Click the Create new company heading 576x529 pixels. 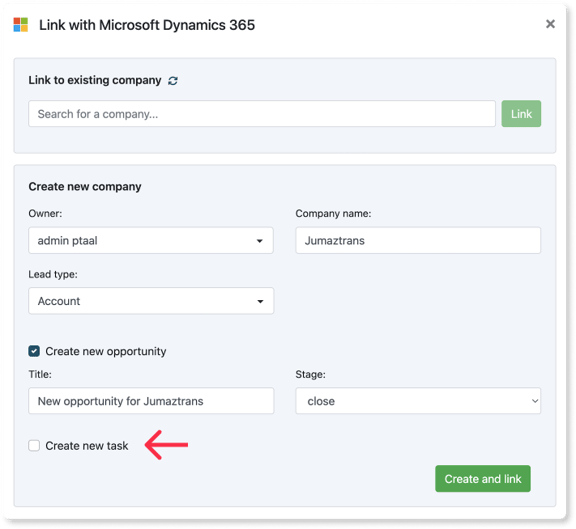pyautogui.click(x=85, y=187)
